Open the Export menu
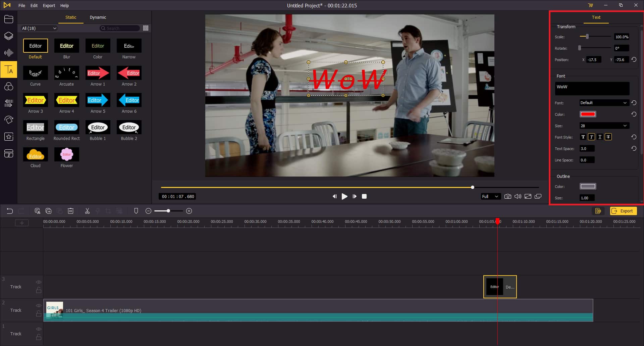The height and width of the screenshot is (346, 644). point(49,5)
